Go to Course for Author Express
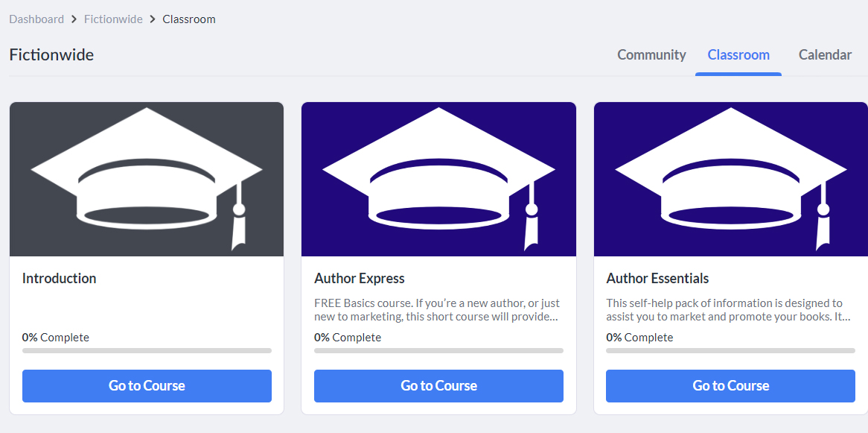 coord(439,386)
